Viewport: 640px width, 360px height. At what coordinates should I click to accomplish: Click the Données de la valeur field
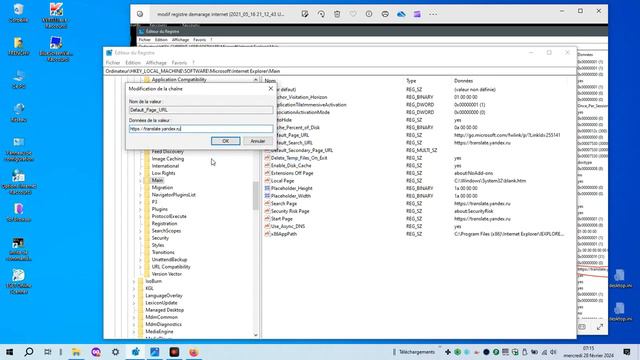pos(201,129)
